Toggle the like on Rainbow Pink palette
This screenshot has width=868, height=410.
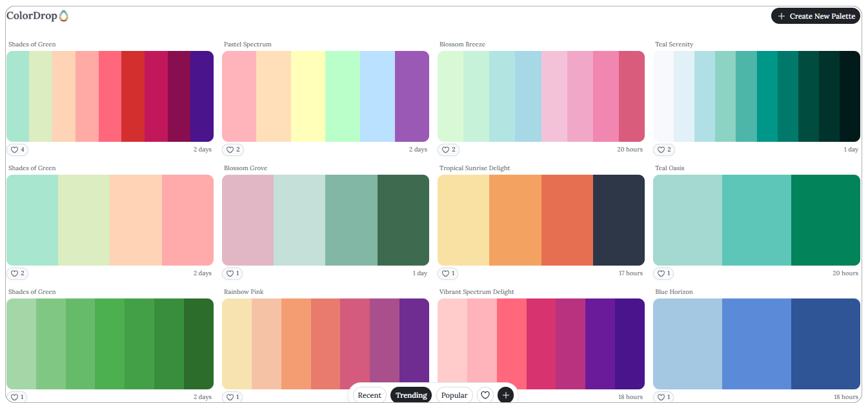(232, 396)
